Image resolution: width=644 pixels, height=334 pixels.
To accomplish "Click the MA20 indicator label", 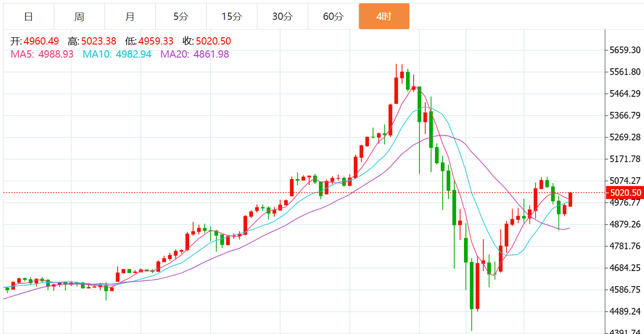I will (x=195, y=54).
